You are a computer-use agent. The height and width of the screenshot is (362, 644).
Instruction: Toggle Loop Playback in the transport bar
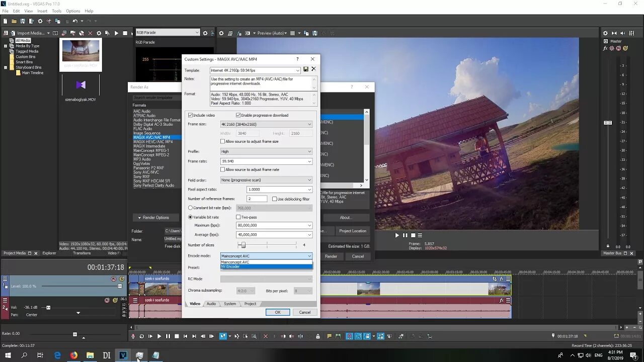pos(141,336)
